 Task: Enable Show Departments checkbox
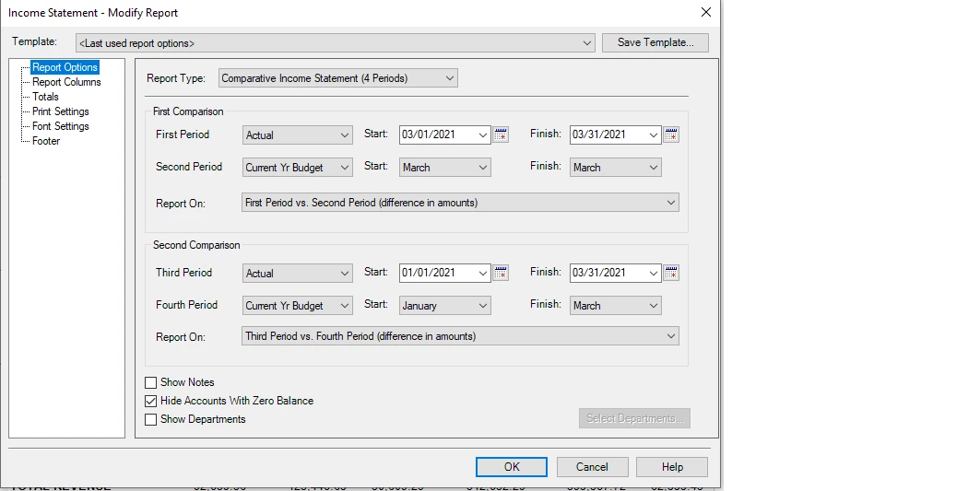point(150,419)
